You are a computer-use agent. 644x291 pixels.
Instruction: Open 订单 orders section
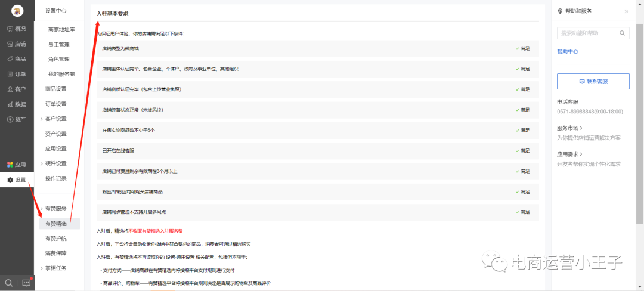pyautogui.click(x=17, y=74)
